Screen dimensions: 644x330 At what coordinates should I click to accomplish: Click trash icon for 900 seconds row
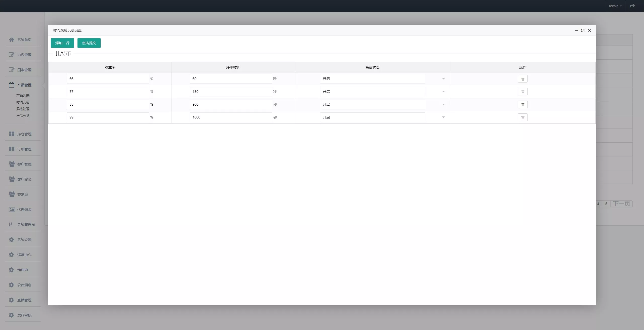(522, 104)
